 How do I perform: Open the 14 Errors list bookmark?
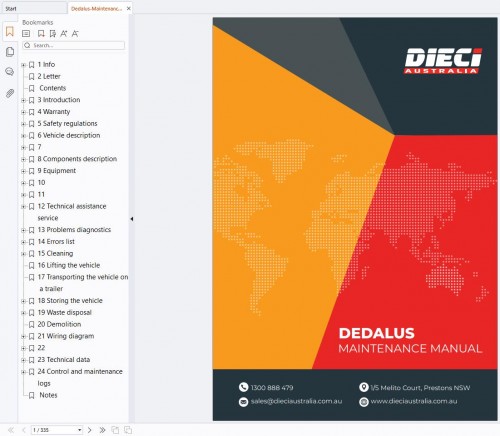pos(56,241)
